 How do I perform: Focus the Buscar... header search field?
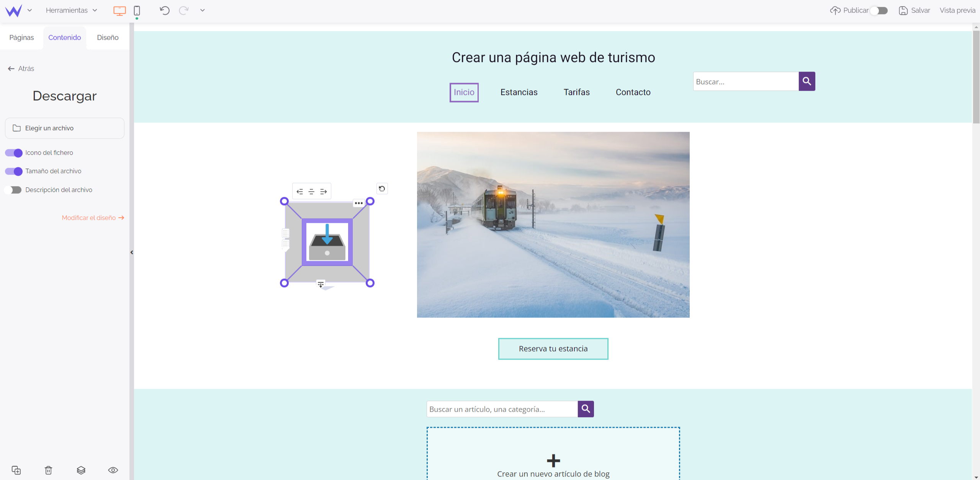(746, 82)
